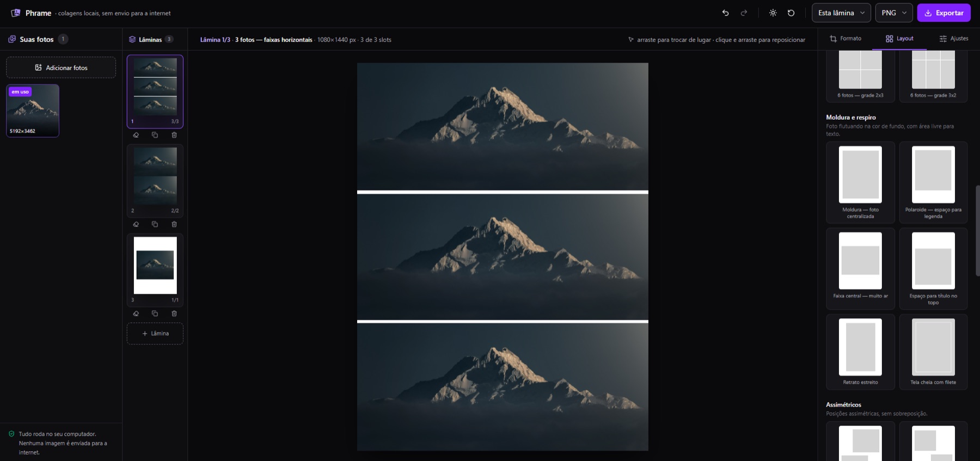Screen dimensions: 980x461
Task: Toggle the light/dark theme sun icon
Action: [773, 13]
